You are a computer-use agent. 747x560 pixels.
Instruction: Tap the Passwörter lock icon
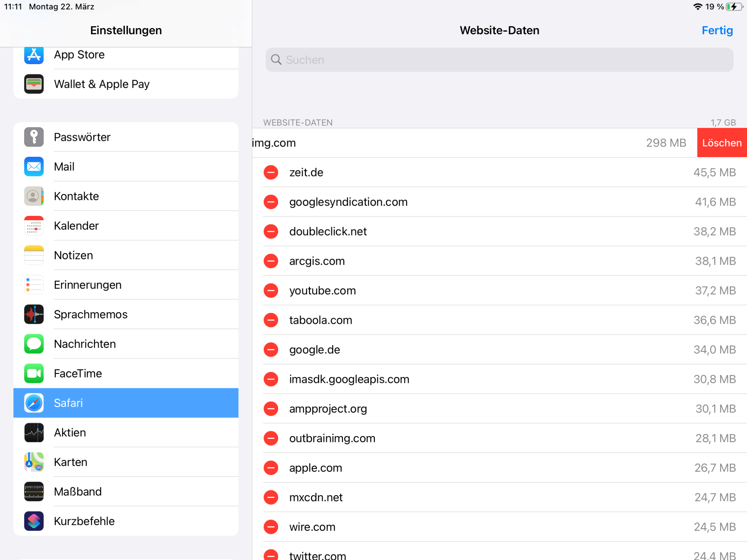pyautogui.click(x=33, y=137)
